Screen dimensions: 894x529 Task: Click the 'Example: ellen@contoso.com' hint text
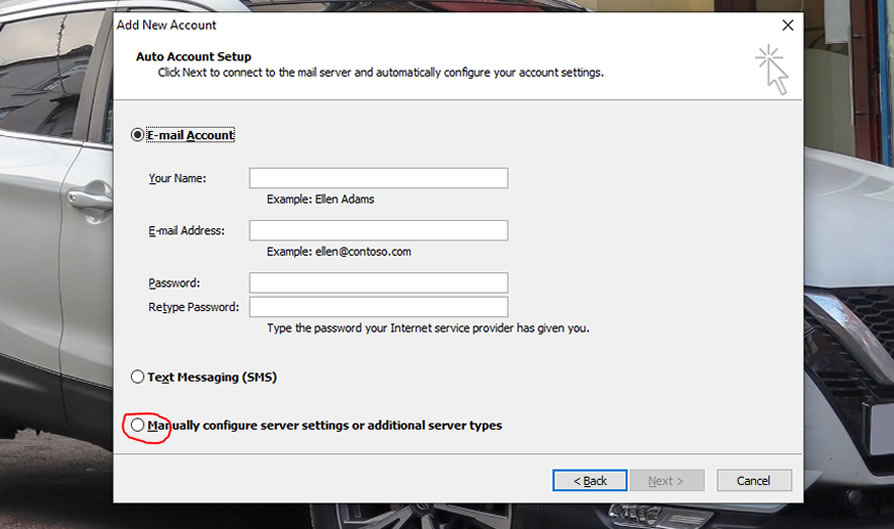tap(339, 251)
